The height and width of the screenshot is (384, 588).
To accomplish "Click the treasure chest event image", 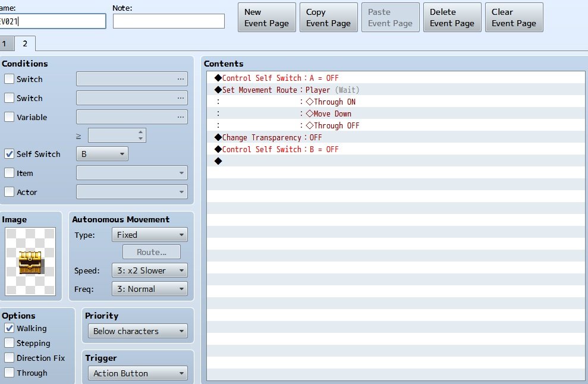I will [x=30, y=262].
